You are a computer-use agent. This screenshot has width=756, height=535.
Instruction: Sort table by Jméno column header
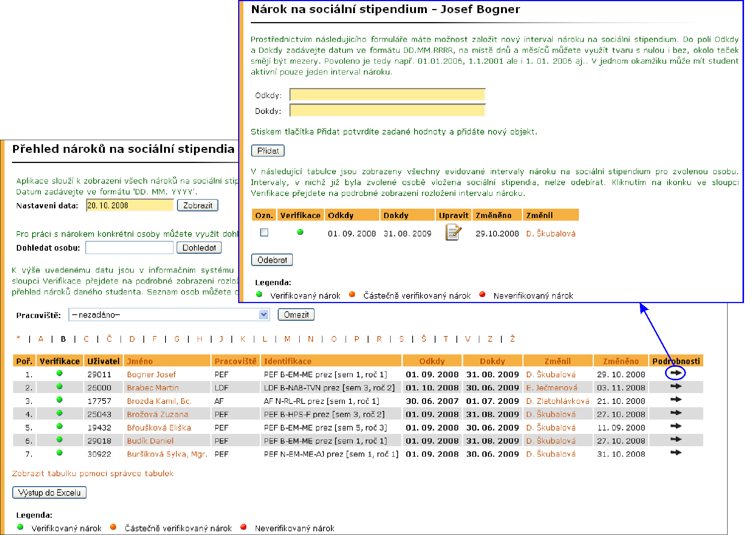coord(140,361)
